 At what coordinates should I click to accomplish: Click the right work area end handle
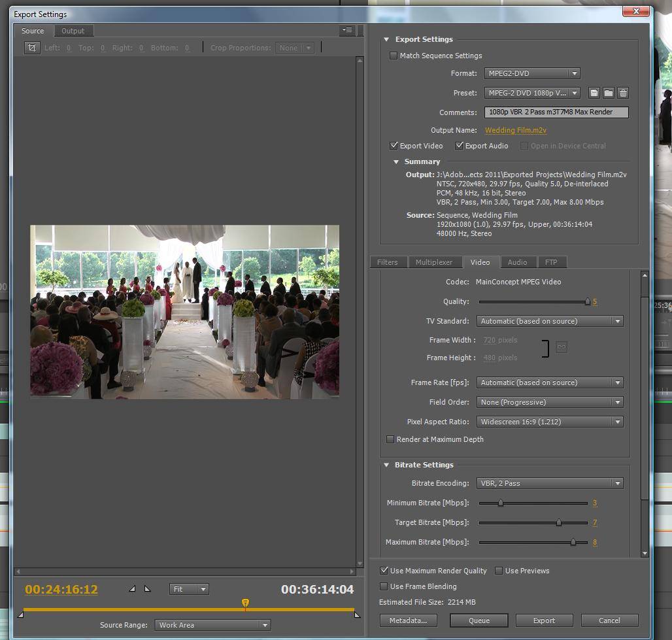[358, 615]
